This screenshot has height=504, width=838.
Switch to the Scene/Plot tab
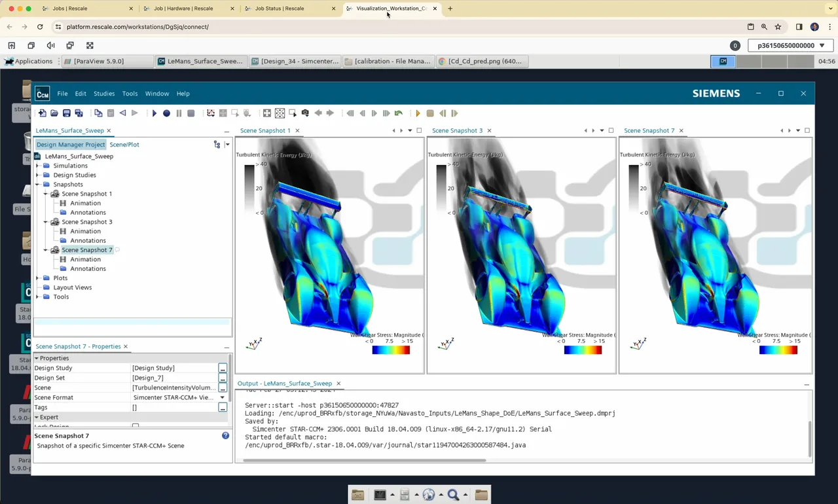tap(124, 145)
